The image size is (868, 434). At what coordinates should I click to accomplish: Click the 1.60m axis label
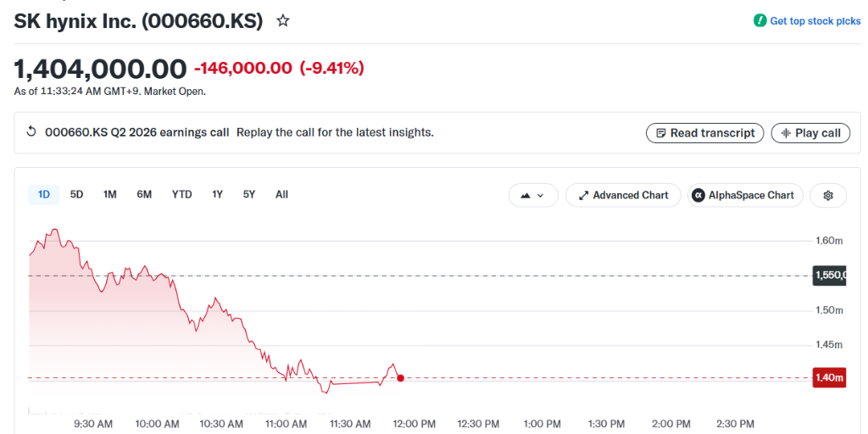coord(829,241)
